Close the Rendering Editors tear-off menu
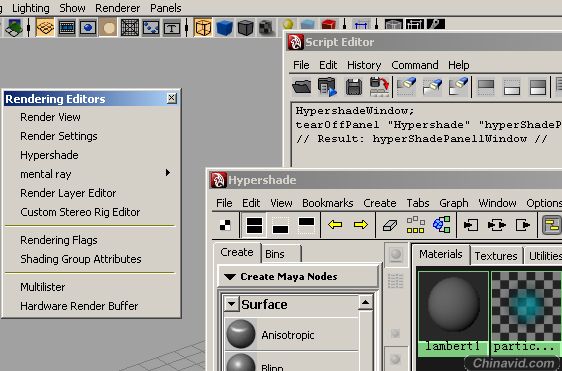The width and height of the screenshot is (562, 371). tap(172, 98)
